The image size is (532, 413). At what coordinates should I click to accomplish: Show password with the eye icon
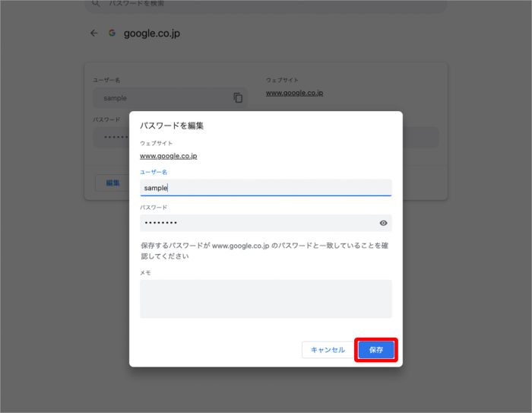pos(383,223)
